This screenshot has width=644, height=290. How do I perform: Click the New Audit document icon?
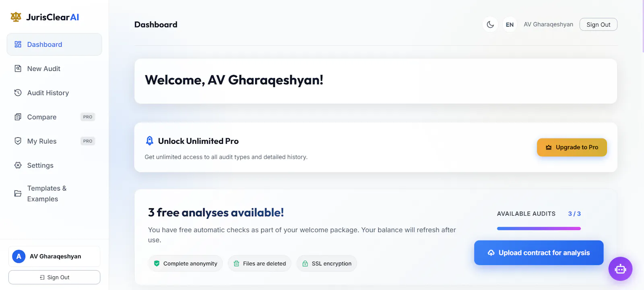(18, 68)
